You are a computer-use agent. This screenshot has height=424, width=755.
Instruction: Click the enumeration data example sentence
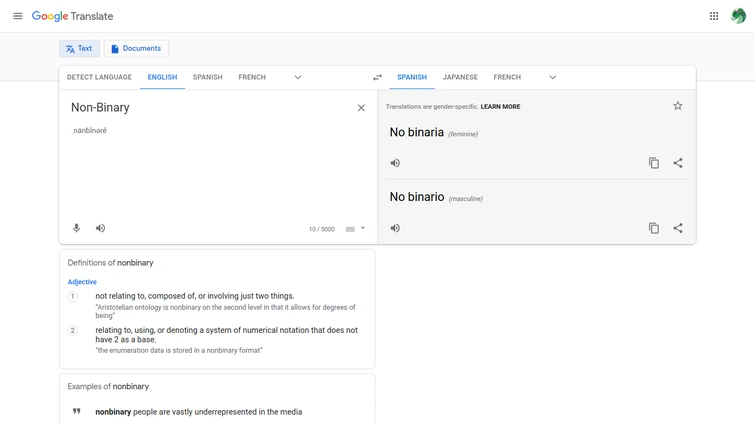pyautogui.click(x=179, y=350)
